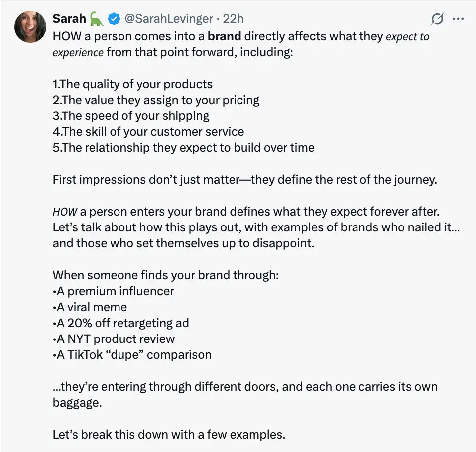The image size is (476, 452).
Task: Open Sarah's profile picture avatar
Action: [30, 27]
